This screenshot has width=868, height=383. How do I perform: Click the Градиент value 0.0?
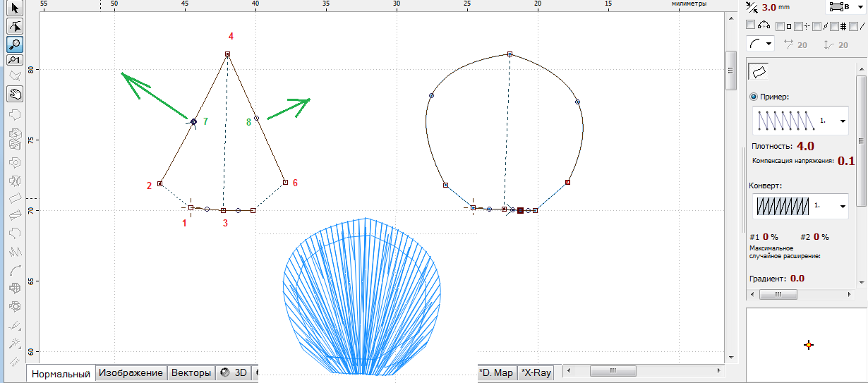coord(797,278)
